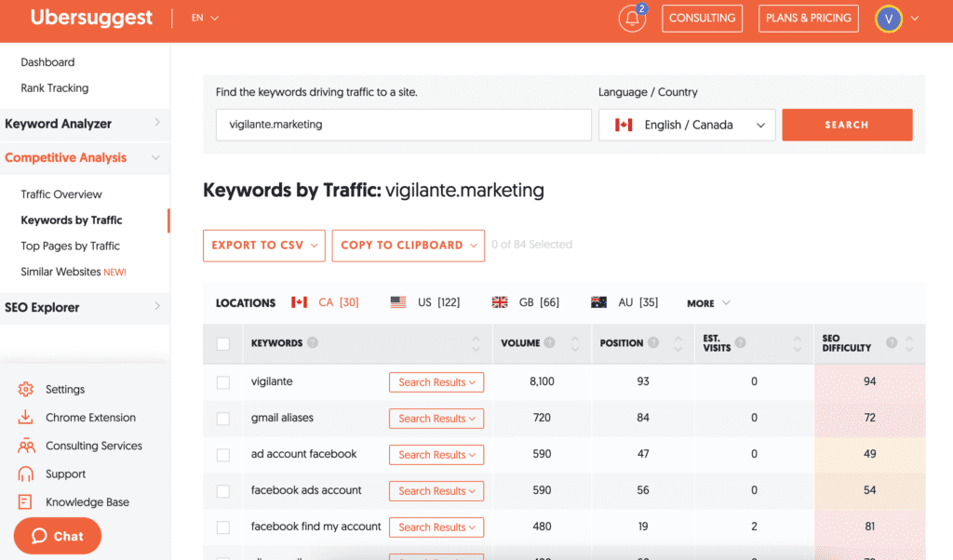The image size is (953, 560).
Task: Click the Consulting button in header
Action: [x=702, y=19]
